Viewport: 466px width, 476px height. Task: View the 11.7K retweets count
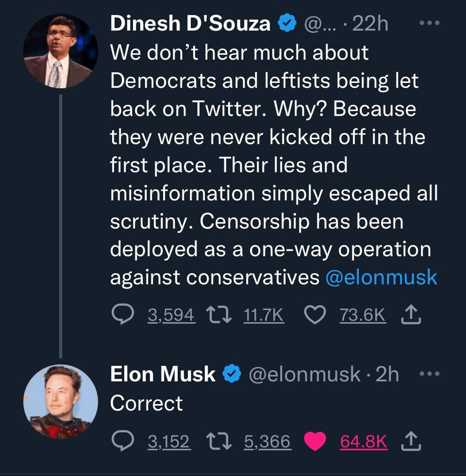click(x=263, y=316)
